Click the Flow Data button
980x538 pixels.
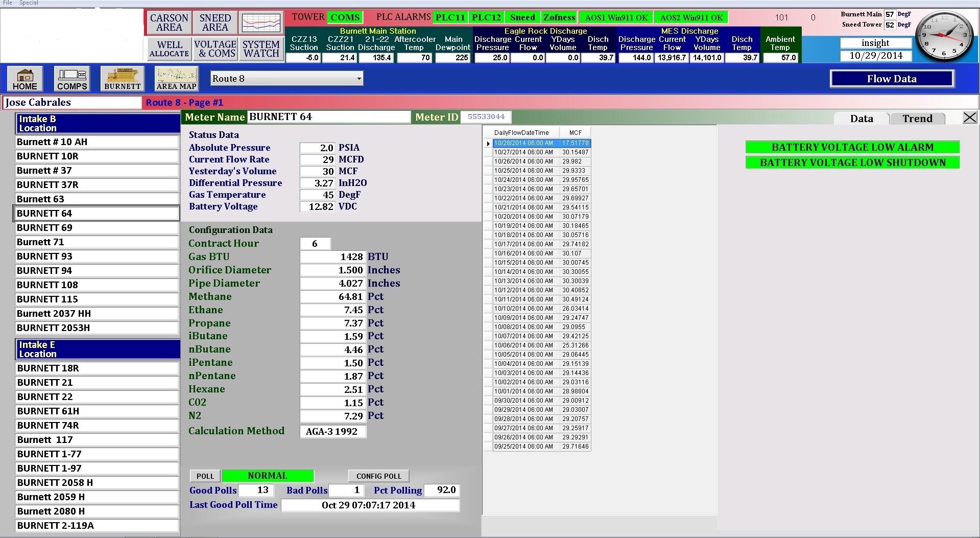892,78
